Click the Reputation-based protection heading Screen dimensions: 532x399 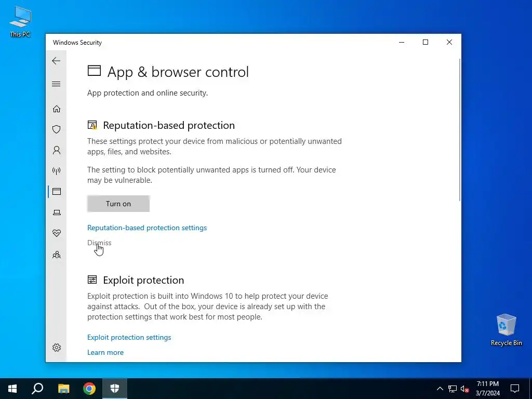click(169, 125)
